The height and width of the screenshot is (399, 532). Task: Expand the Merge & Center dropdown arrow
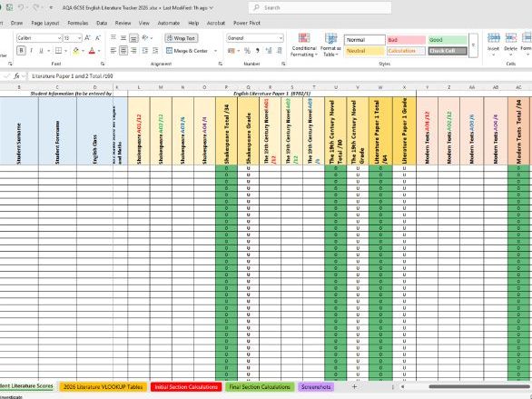(x=215, y=51)
